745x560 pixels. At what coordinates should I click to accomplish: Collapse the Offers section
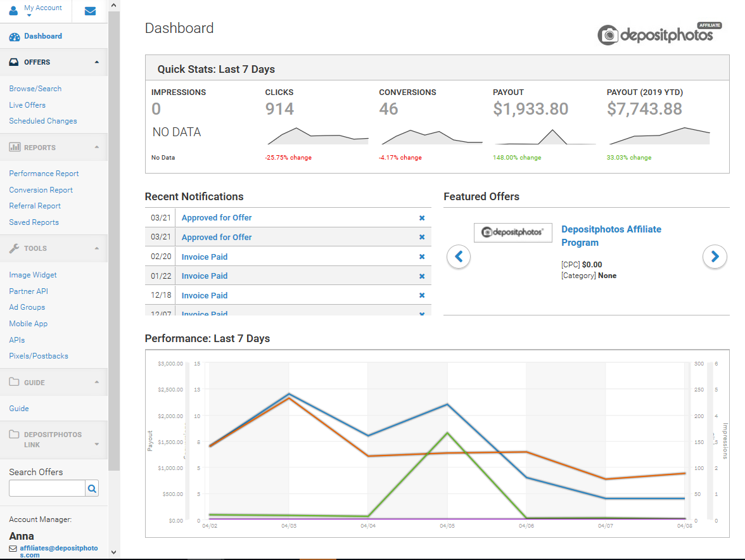(x=97, y=62)
